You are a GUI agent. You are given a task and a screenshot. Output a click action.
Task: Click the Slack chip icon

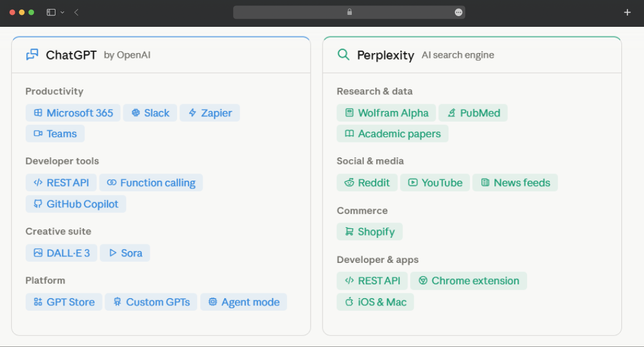pyautogui.click(x=135, y=113)
